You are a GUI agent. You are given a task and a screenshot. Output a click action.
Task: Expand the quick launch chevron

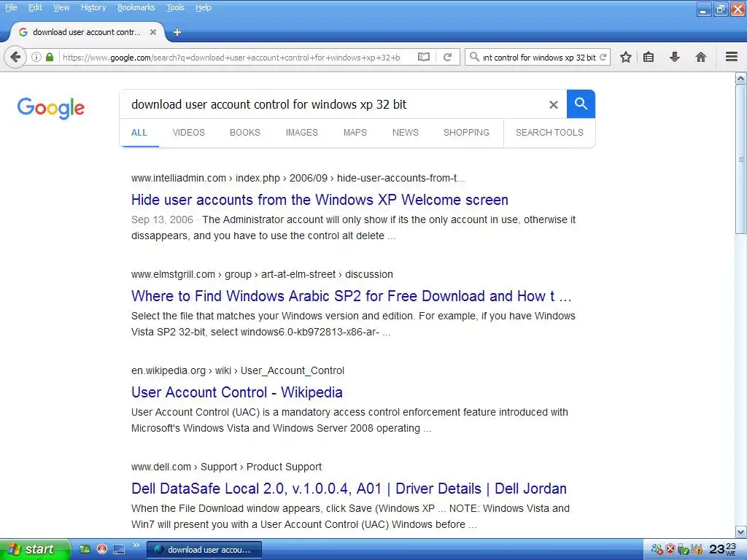pyautogui.click(x=136, y=545)
